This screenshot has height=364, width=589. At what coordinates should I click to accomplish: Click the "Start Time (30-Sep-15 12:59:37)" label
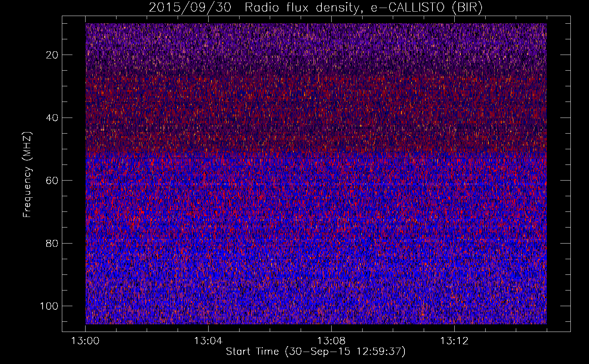pyautogui.click(x=316, y=351)
